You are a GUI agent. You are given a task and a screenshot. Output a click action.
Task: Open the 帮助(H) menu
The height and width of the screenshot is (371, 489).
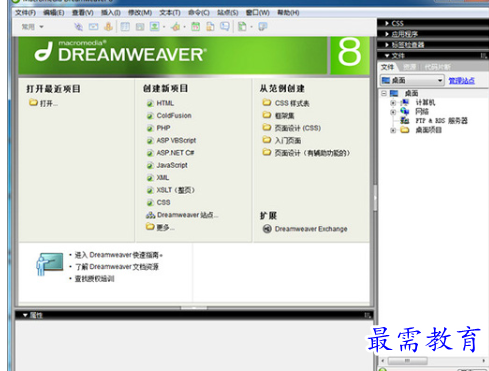288,13
